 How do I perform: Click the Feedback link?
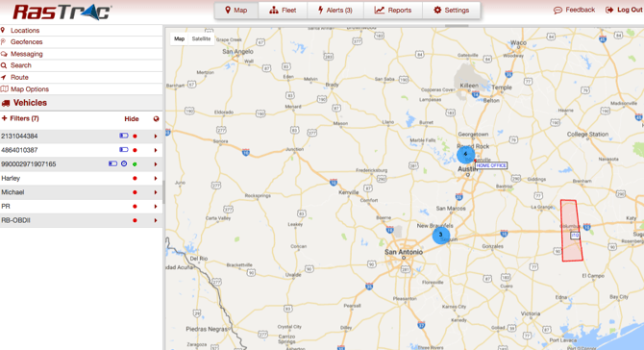pyautogui.click(x=574, y=10)
